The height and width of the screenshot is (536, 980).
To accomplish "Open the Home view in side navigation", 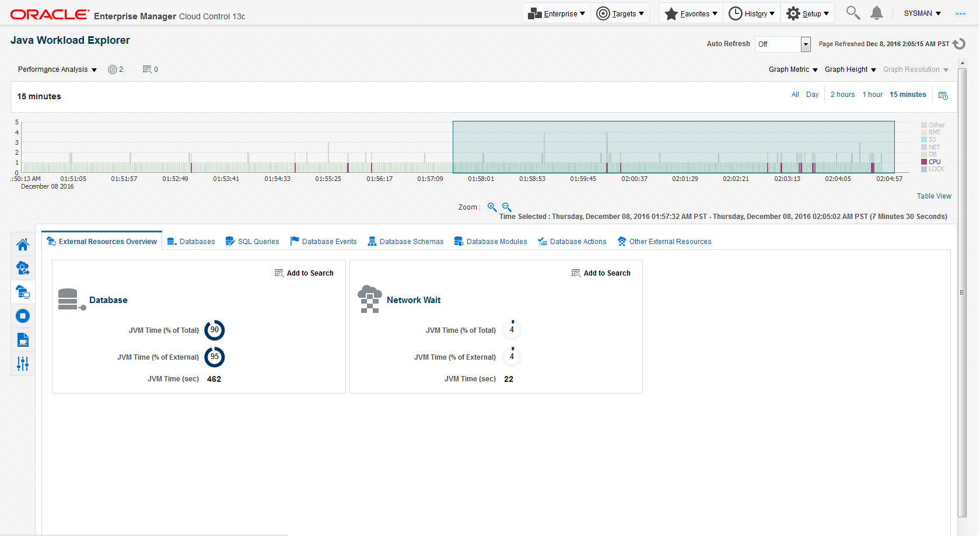I will [x=23, y=244].
